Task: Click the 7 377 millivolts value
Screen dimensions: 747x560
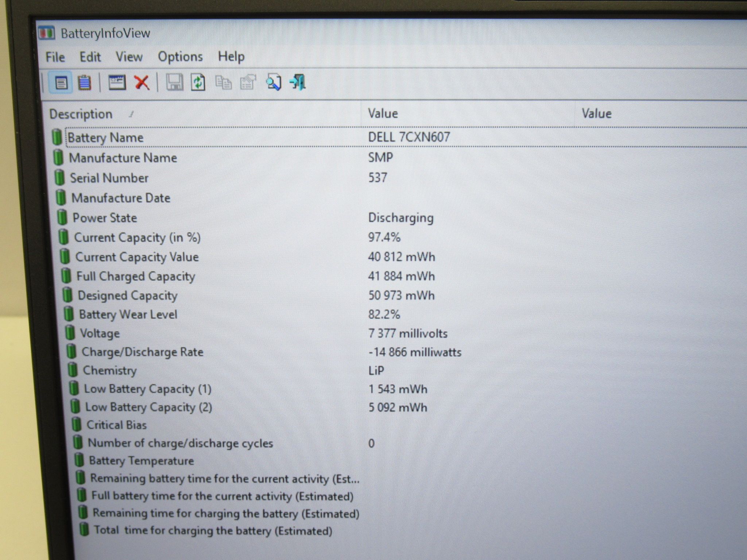Action: tap(407, 333)
